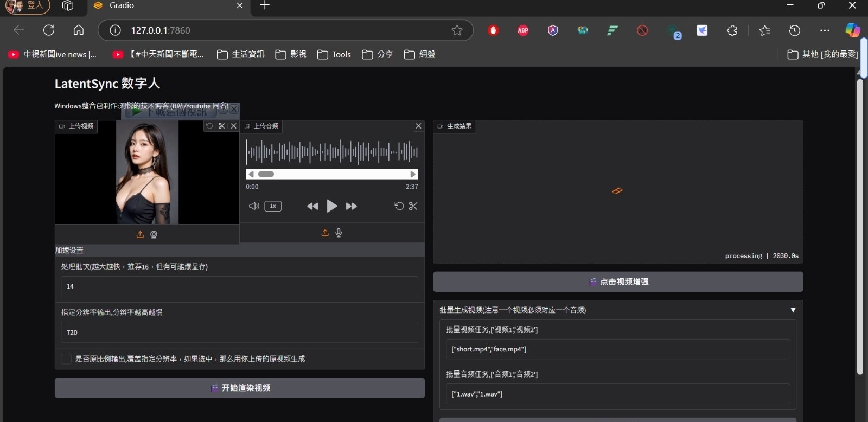Image resolution: width=868 pixels, height=422 pixels.
Task: Click the audio waveform scroll bar
Action: point(331,174)
